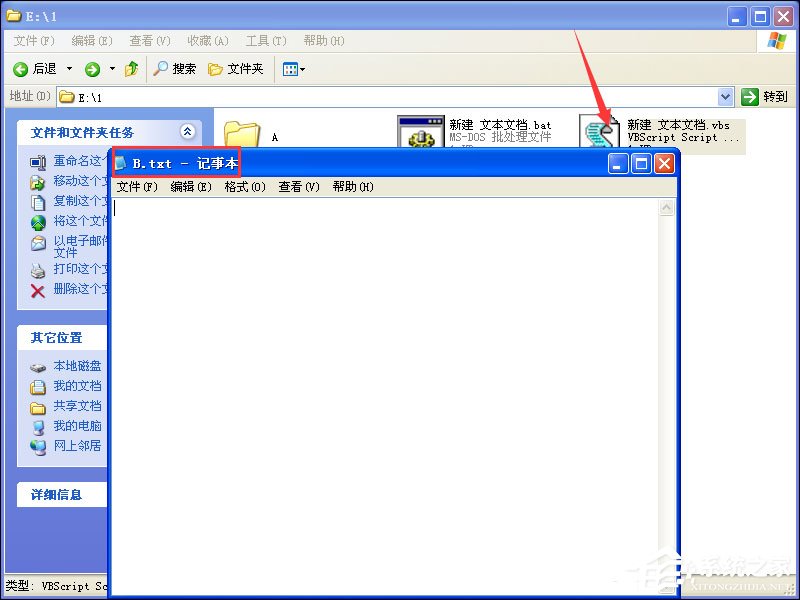
Task: Open Explorer 收藏(A) menu
Action: point(208,41)
